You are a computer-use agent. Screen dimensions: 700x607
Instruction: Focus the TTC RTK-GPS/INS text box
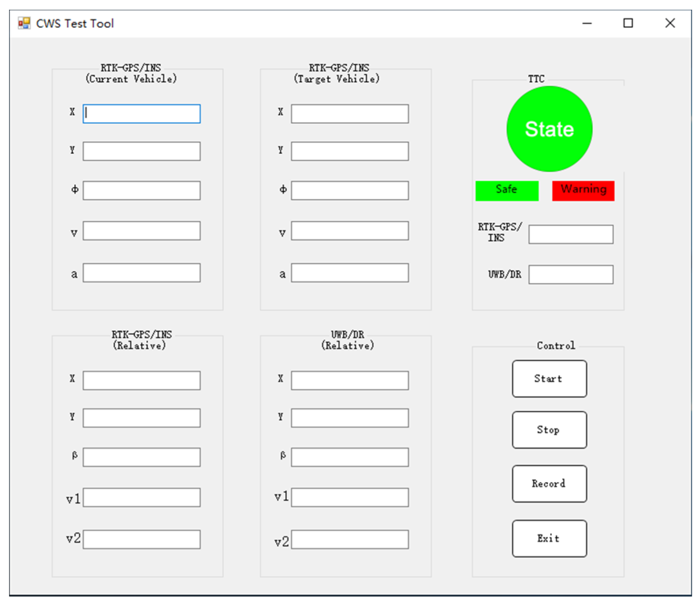[x=571, y=235]
